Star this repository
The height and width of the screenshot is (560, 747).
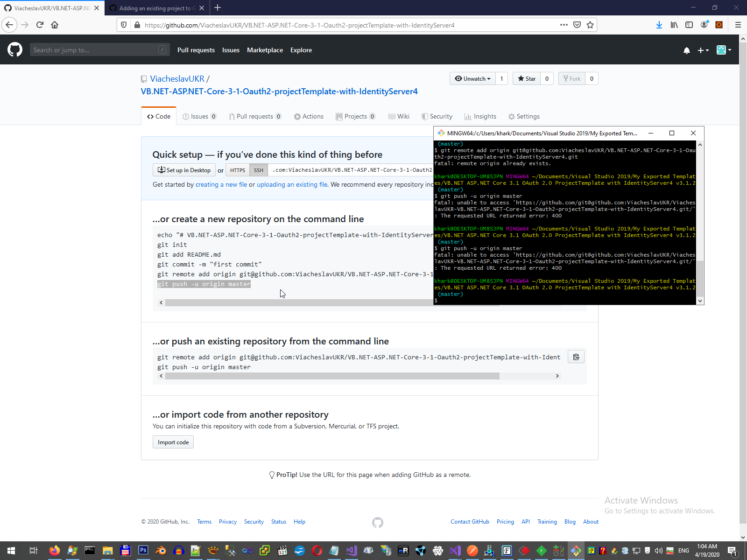527,78
